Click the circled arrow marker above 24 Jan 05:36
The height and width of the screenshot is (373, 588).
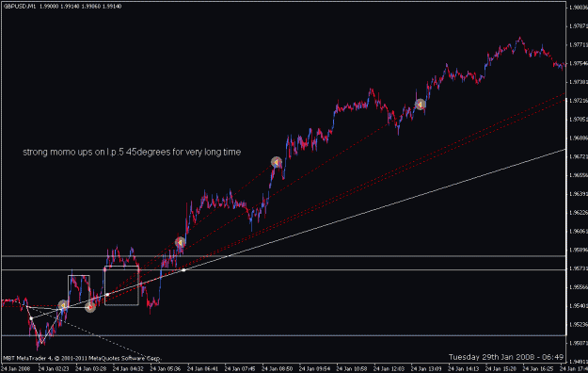point(180,242)
